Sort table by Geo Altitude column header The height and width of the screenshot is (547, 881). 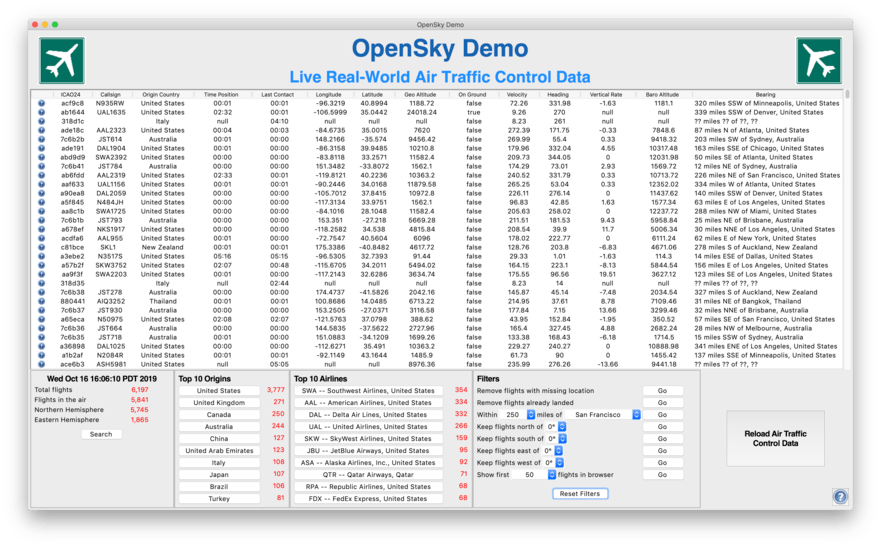pos(420,94)
